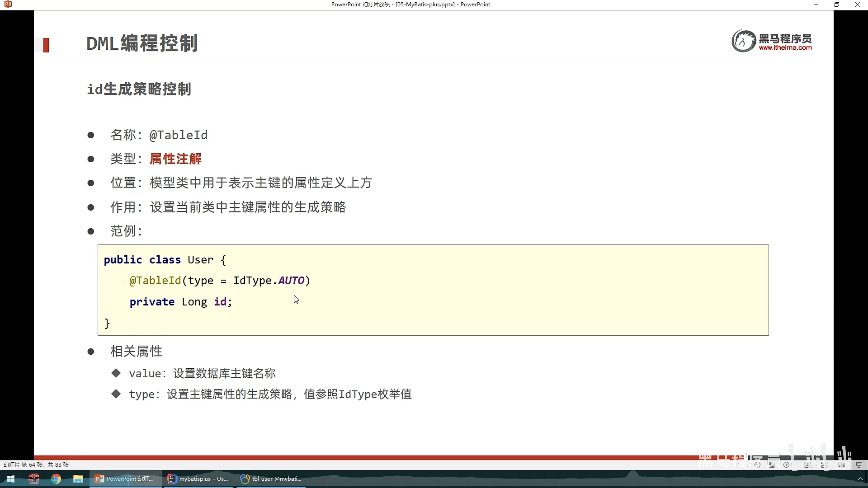
Task: Open red brick firewall app in taskbar
Action: click(34, 479)
